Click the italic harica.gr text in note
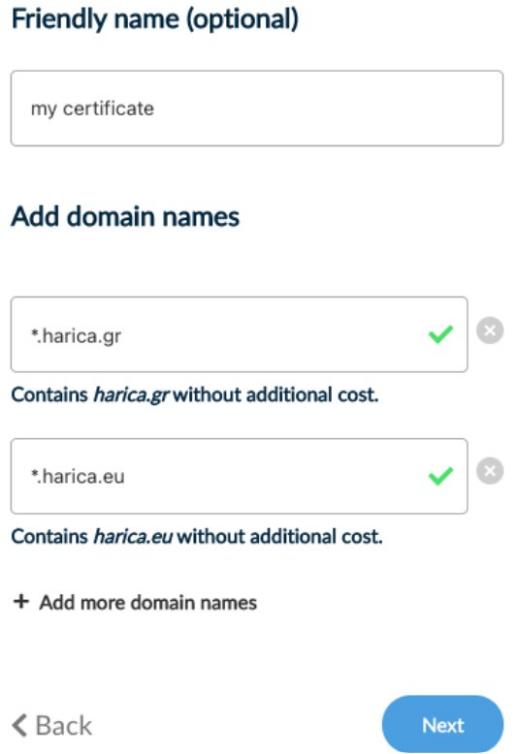The height and width of the screenshot is (754, 516). click(131, 395)
